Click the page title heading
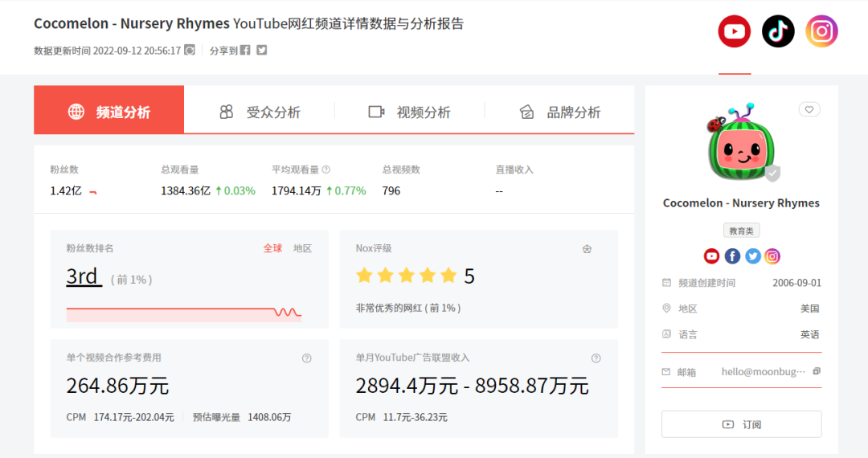Image resolution: width=868 pixels, height=458 pixels. coord(248,23)
